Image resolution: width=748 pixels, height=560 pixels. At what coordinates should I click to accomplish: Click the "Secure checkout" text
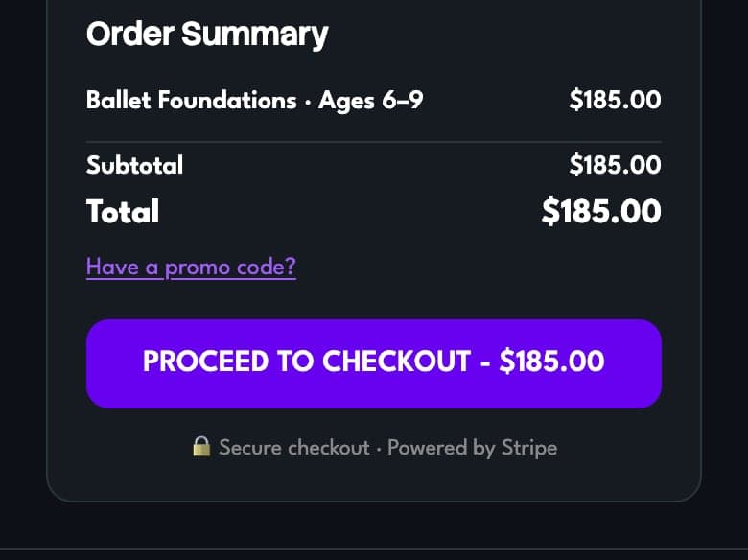click(x=293, y=448)
